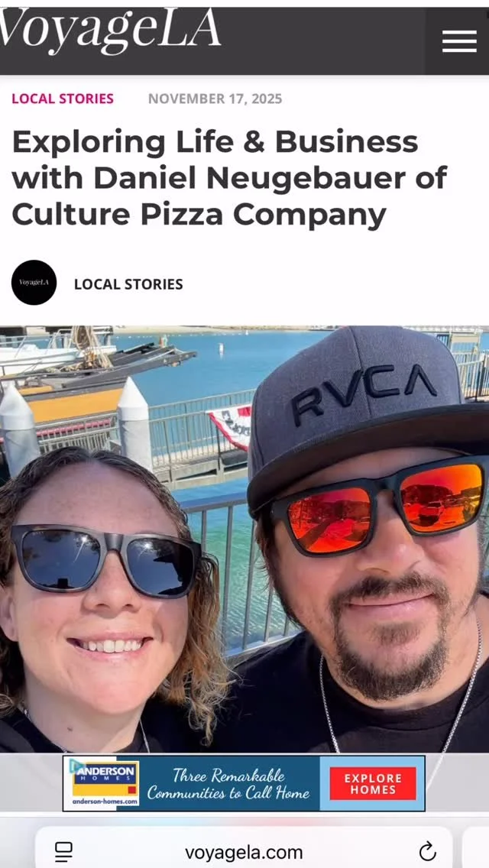Reload the page with refresh icon

point(428,851)
